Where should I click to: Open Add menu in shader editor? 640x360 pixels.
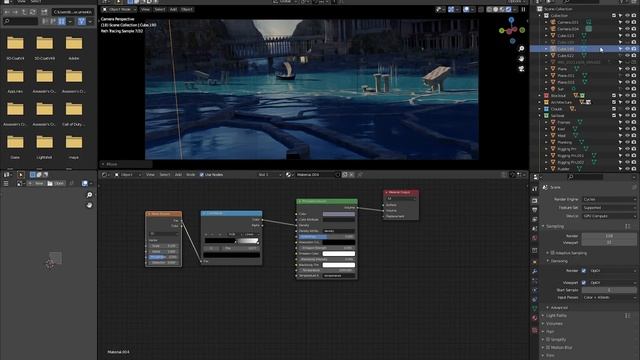point(178,175)
